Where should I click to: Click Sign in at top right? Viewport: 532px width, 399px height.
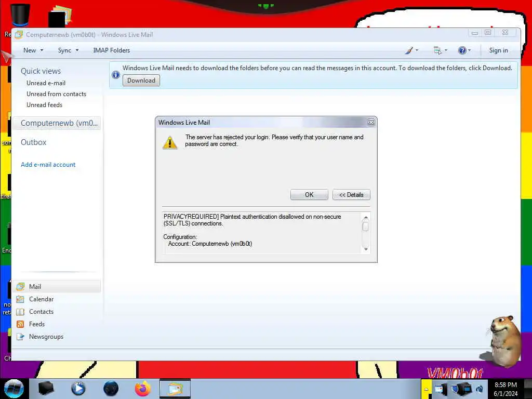tap(498, 50)
